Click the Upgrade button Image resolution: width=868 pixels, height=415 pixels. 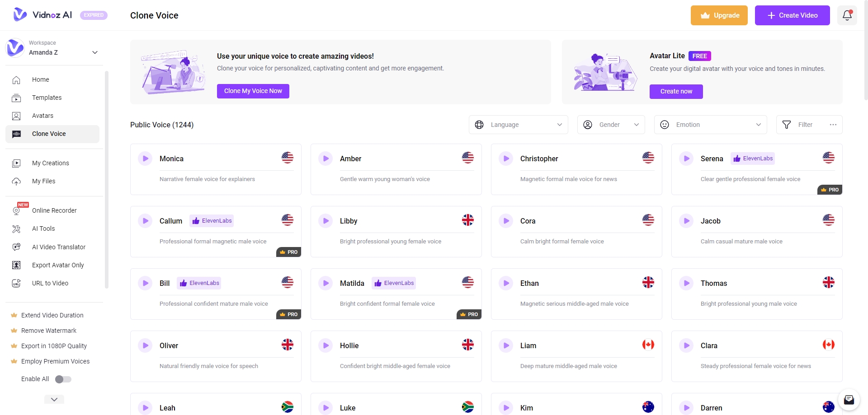[719, 15]
